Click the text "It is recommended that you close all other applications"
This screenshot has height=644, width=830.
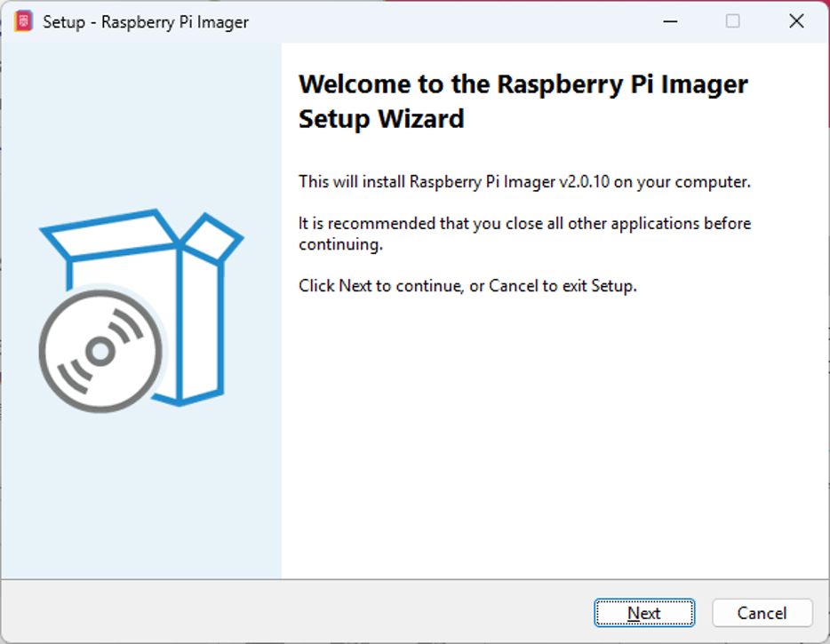pos(499,223)
